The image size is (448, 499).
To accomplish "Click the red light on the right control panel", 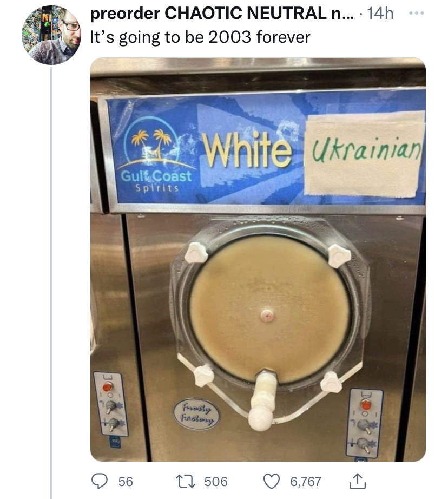I will tap(366, 405).
